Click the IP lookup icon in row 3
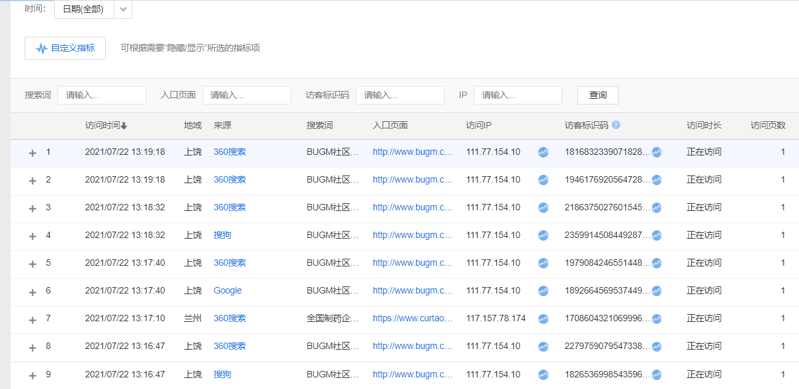799x389 pixels. tap(543, 208)
